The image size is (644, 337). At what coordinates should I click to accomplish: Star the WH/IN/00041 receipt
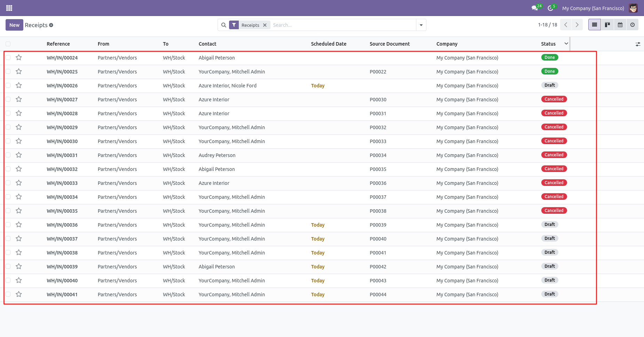pyautogui.click(x=19, y=294)
